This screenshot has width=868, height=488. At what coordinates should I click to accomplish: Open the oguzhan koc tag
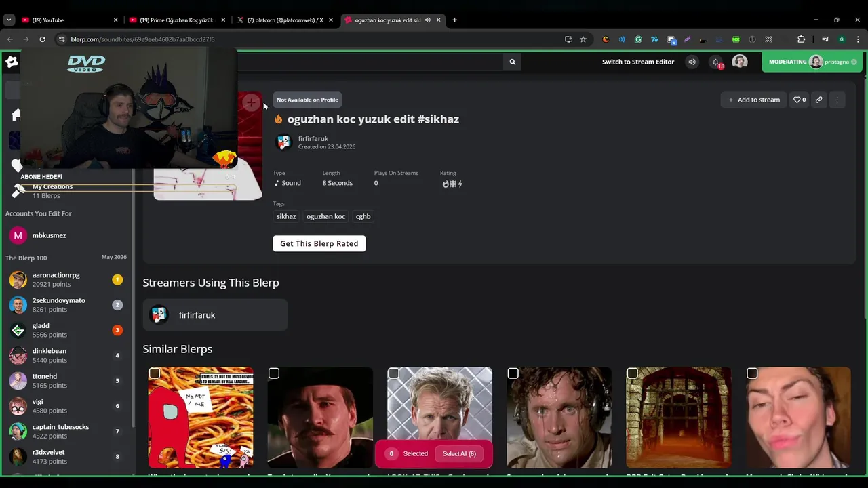[x=325, y=216]
